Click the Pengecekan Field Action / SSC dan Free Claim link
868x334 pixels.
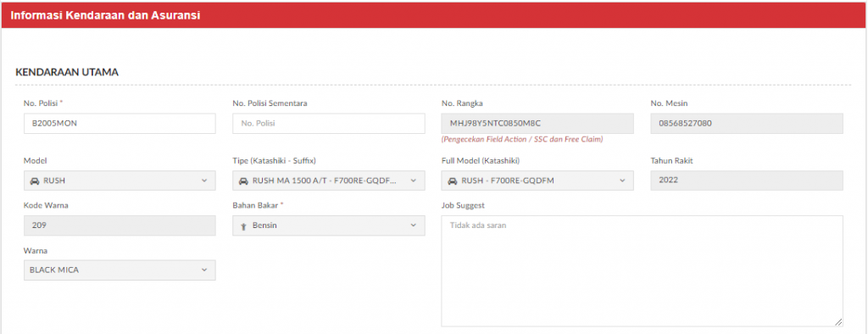point(522,140)
